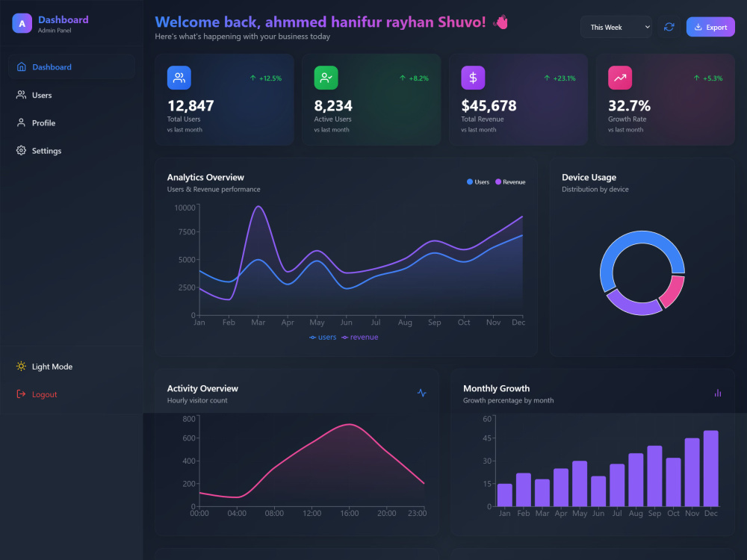Toggle the 'revenue' series legend below chart
Screen dimensions: 747x560
coord(360,337)
